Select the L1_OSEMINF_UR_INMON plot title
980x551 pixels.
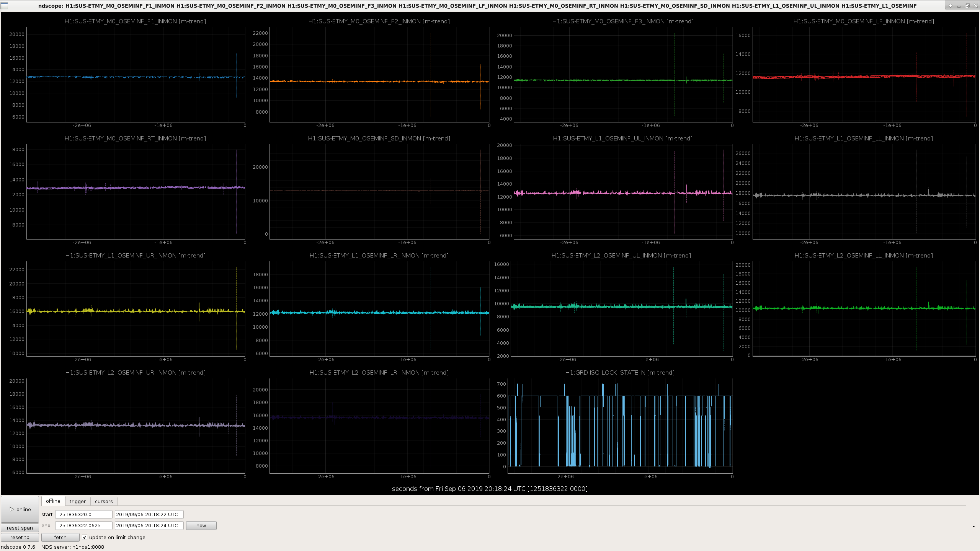coord(135,256)
